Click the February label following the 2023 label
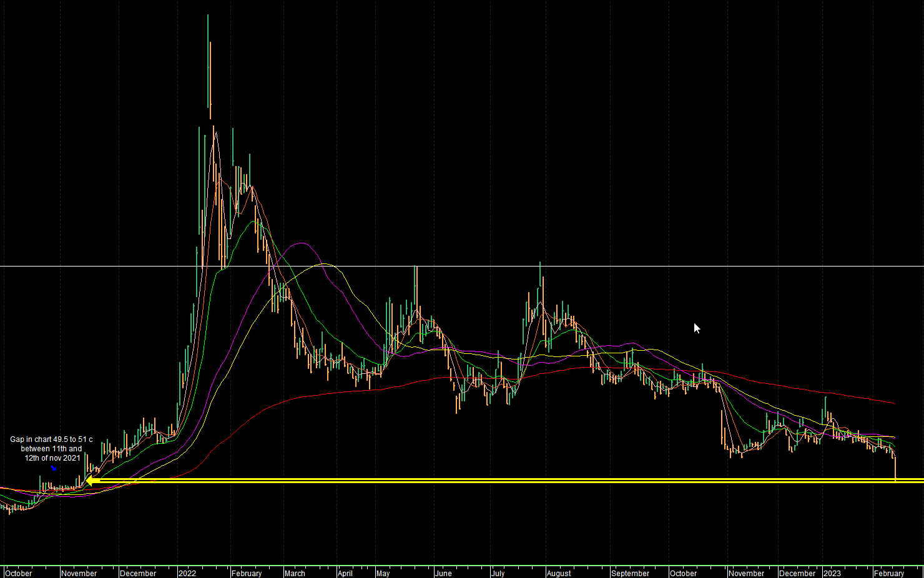924x578 pixels. click(889, 573)
